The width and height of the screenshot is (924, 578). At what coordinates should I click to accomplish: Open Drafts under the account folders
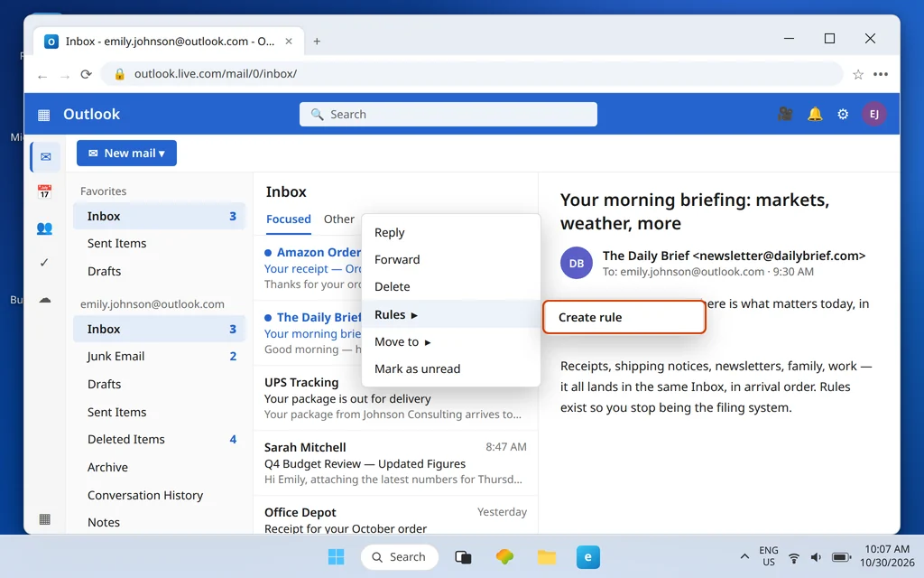159,384
